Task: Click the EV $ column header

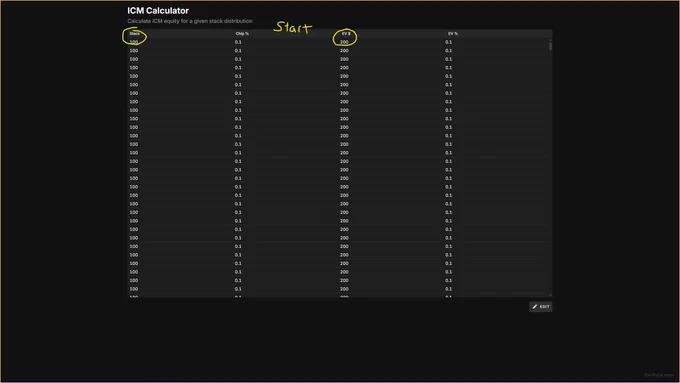Action: [x=346, y=33]
